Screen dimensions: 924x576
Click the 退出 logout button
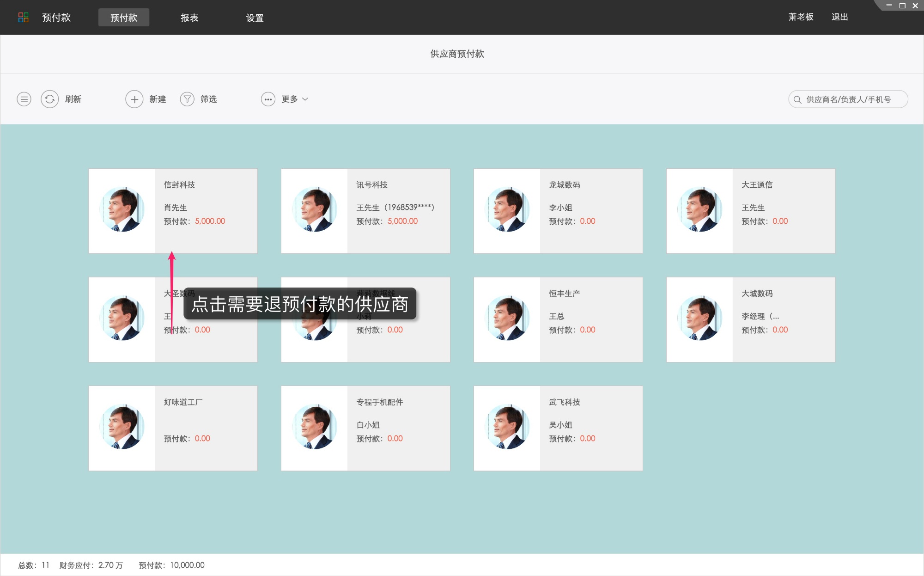click(839, 17)
